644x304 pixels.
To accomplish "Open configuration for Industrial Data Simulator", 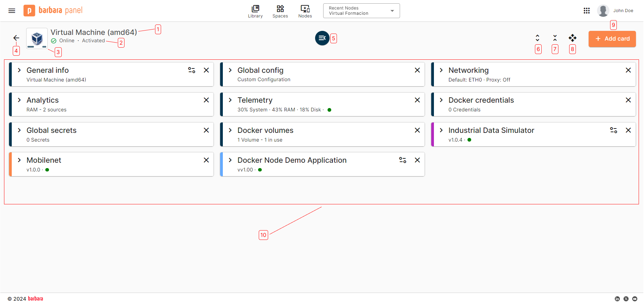I will 614,130.
